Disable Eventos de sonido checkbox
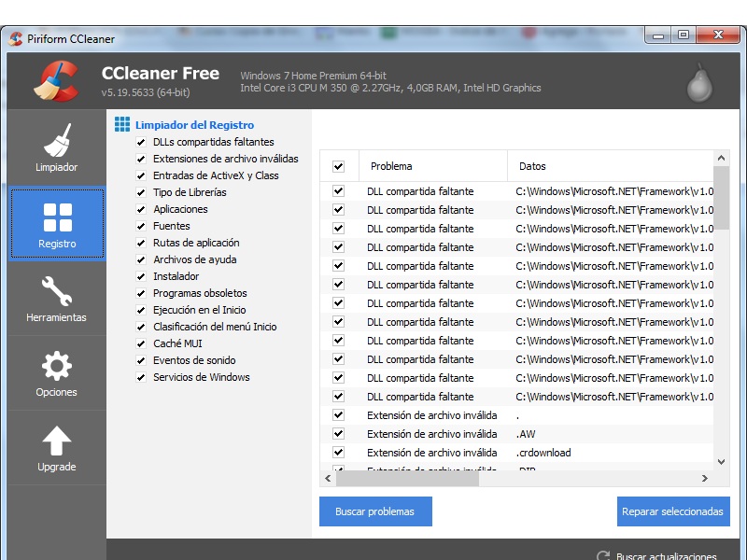 point(141,360)
